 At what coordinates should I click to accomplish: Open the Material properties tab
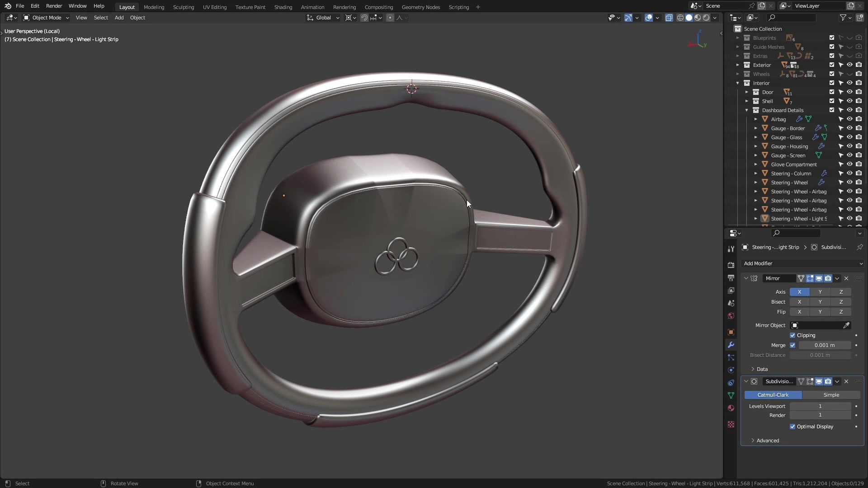[x=731, y=408]
